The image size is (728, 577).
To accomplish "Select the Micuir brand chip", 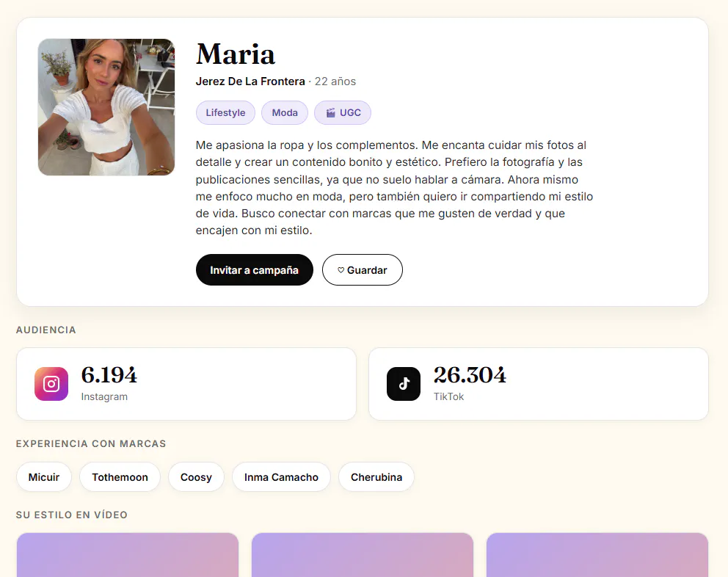I will pyautogui.click(x=44, y=477).
